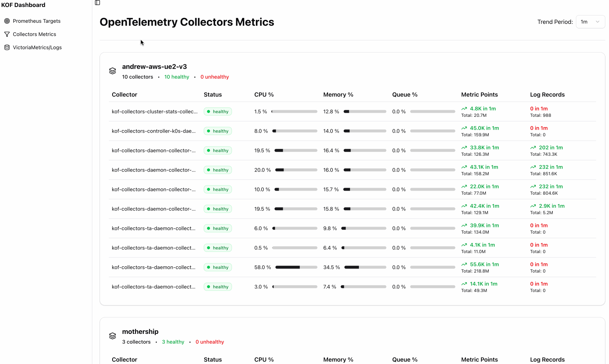Select Prometheus Targets from the navigation menu

(x=37, y=21)
